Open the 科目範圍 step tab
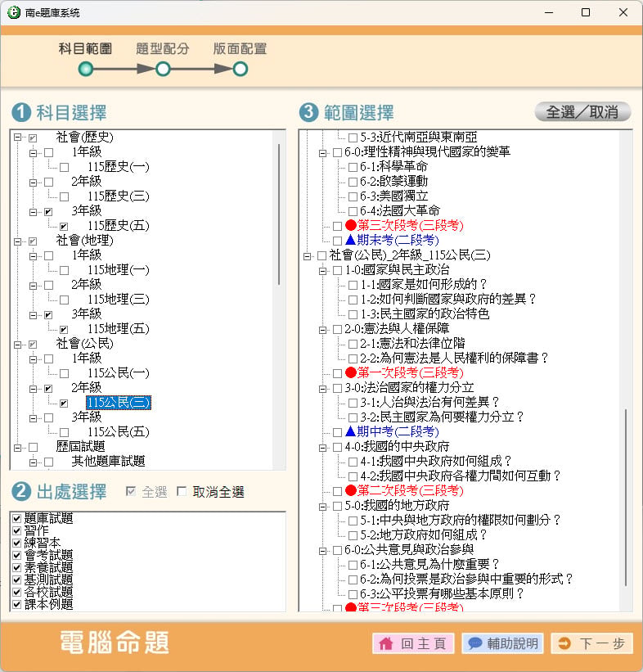The width and height of the screenshot is (643, 672). 85,49
